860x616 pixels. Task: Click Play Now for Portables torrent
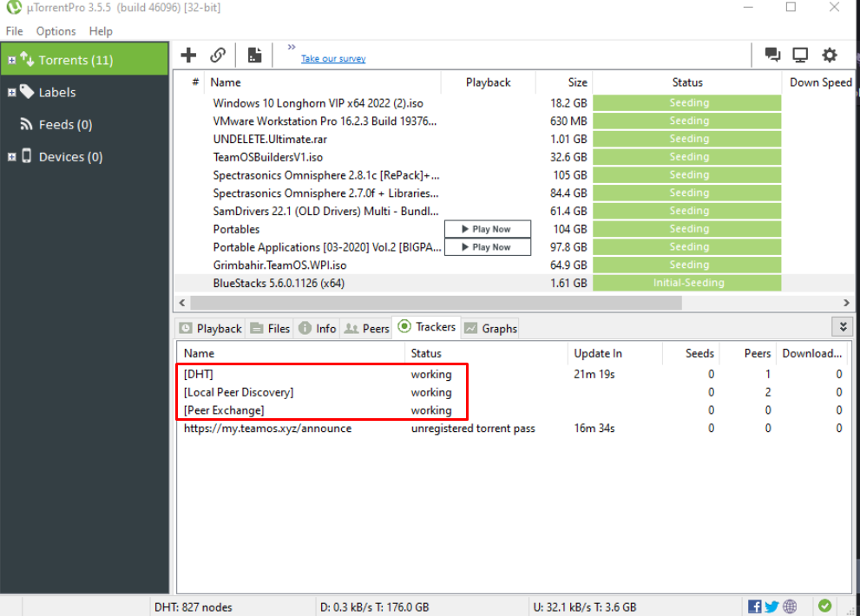pyautogui.click(x=488, y=229)
